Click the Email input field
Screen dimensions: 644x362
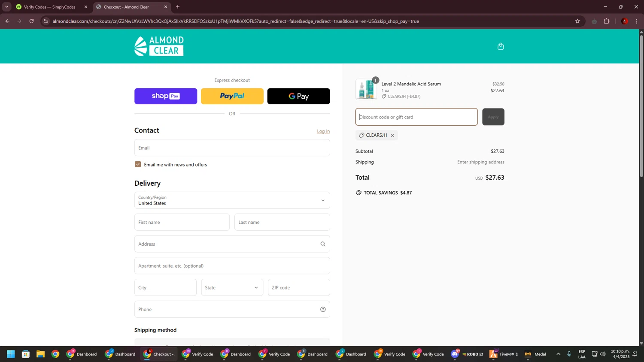(232, 148)
